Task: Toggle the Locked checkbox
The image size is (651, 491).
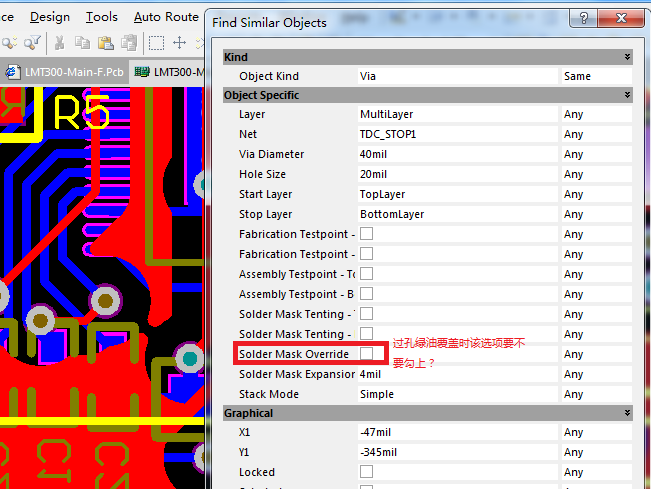Action: [366, 471]
